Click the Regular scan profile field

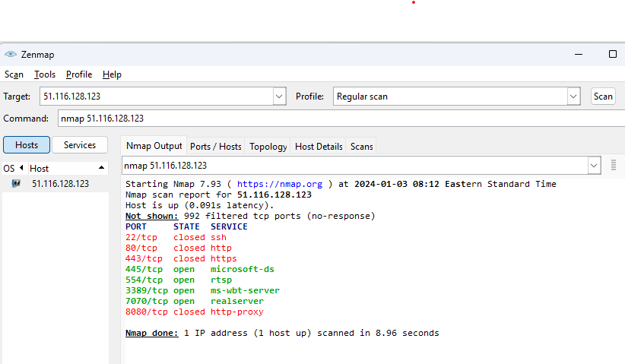coord(450,97)
